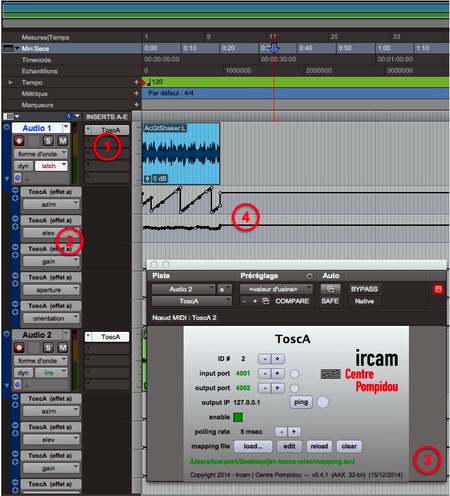Click the Audio 2 timebase selector icon

click(17, 384)
